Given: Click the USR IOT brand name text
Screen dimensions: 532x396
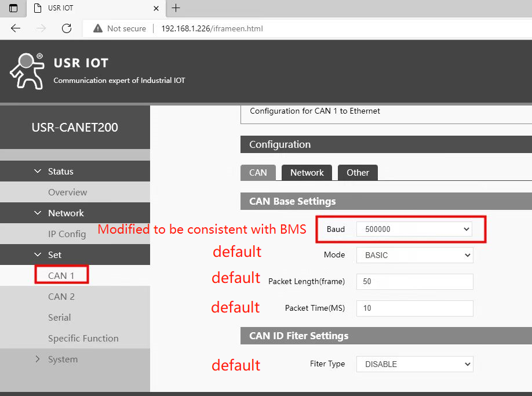Looking at the screenshot, I should pos(81,63).
